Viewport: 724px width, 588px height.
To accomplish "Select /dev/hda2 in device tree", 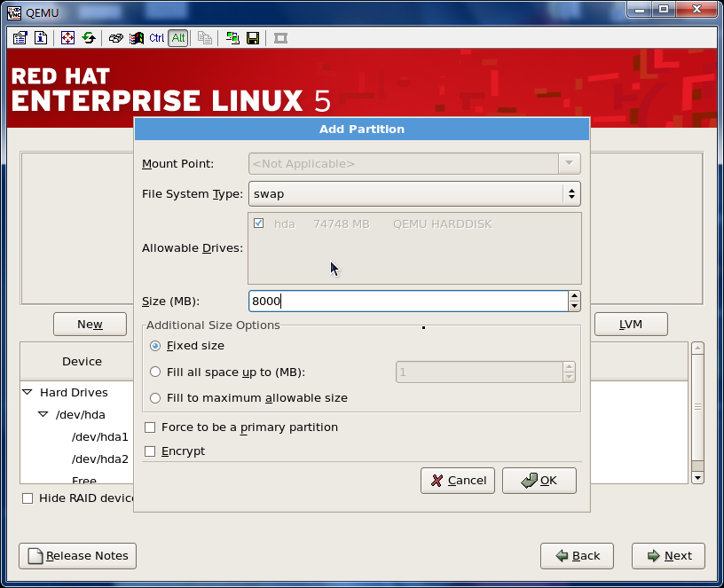I will point(99,459).
